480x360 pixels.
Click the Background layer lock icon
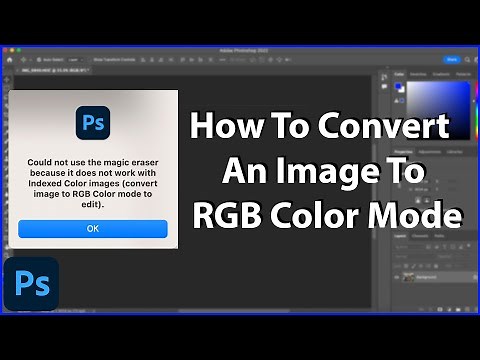coord(475,277)
